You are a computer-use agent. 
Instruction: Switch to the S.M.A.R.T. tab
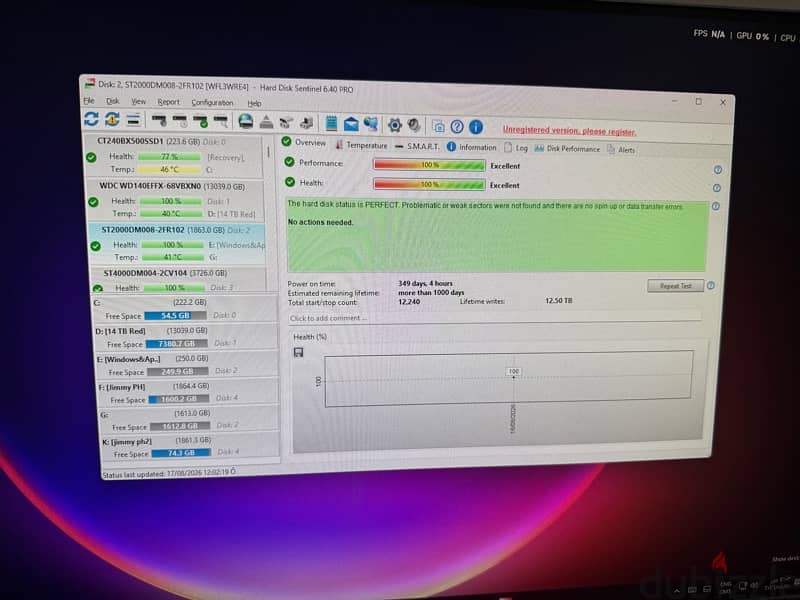coord(417,146)
